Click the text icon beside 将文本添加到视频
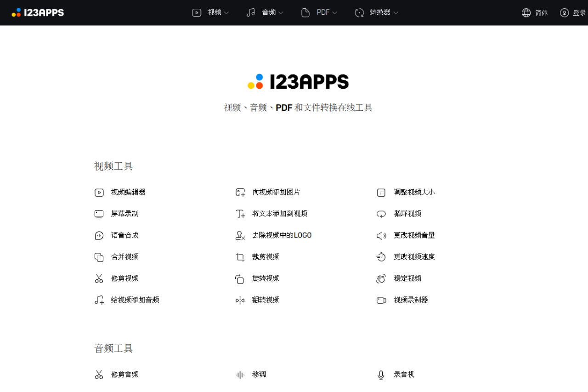588x392 pixels. pos(240,214)
